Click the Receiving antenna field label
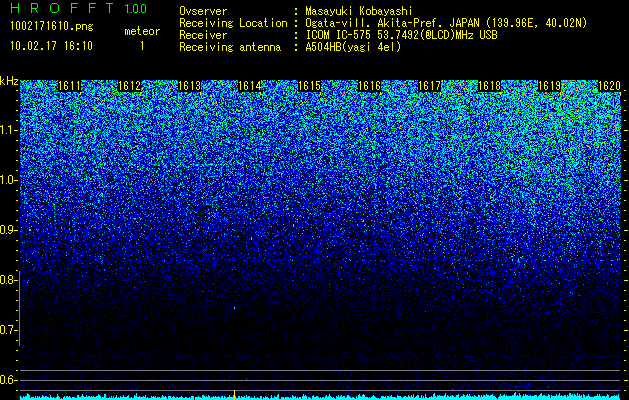629x400 pixels. point(230,47)
